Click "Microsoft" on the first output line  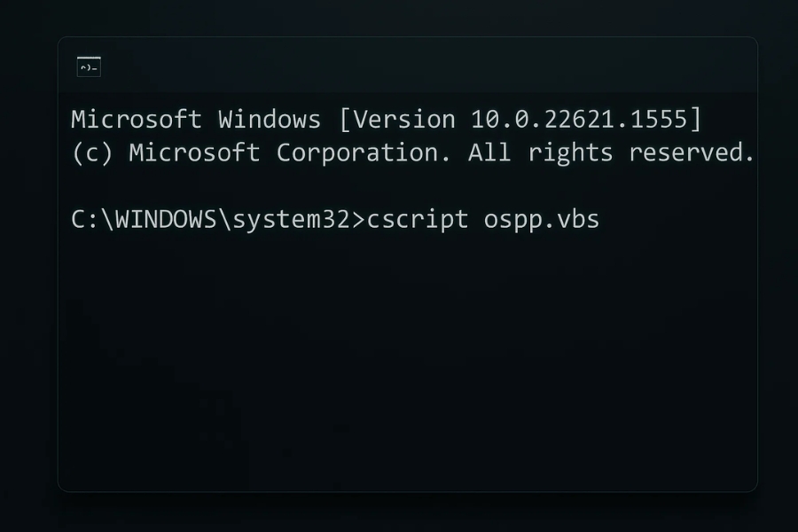[137, 120]
